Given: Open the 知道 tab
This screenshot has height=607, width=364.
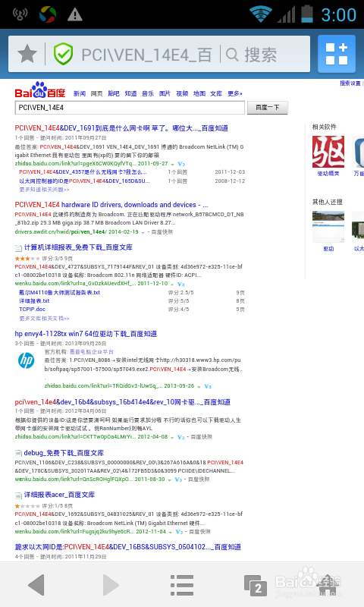Looking at the screenshot, I should (x=130, y=93).
